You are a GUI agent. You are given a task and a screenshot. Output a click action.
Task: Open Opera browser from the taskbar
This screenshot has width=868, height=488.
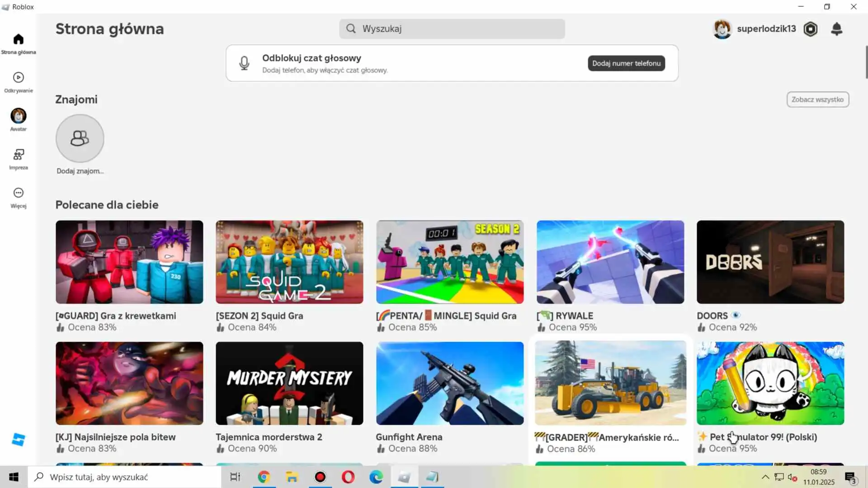(348, 477)
